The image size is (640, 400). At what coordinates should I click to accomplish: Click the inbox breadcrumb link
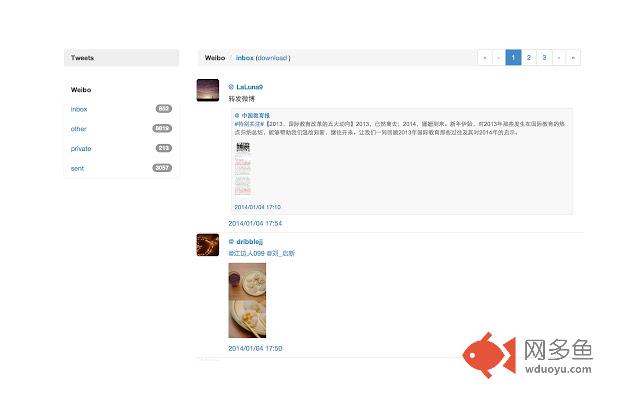[244, 58]
